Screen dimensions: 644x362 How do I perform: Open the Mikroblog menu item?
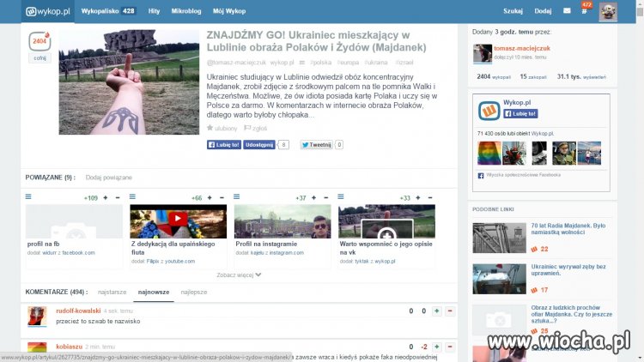tap(186, 11)
